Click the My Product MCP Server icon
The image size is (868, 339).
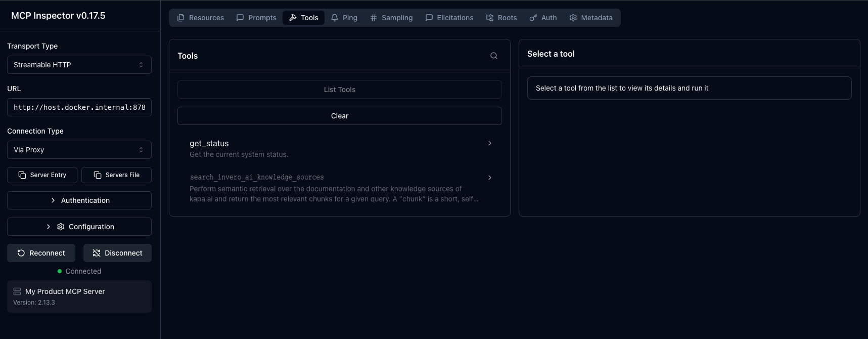coord(17,291)
